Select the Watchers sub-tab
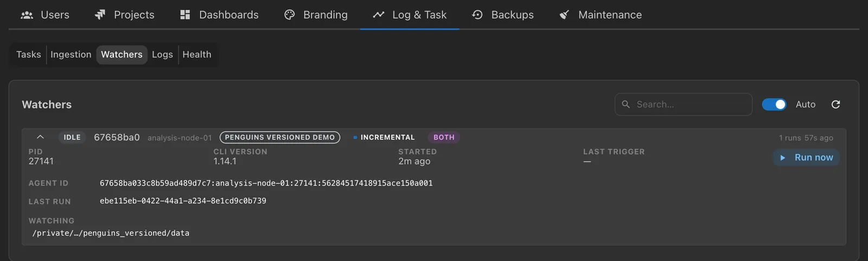The height and width of the screenshot is (261, 868). (122, 54)
